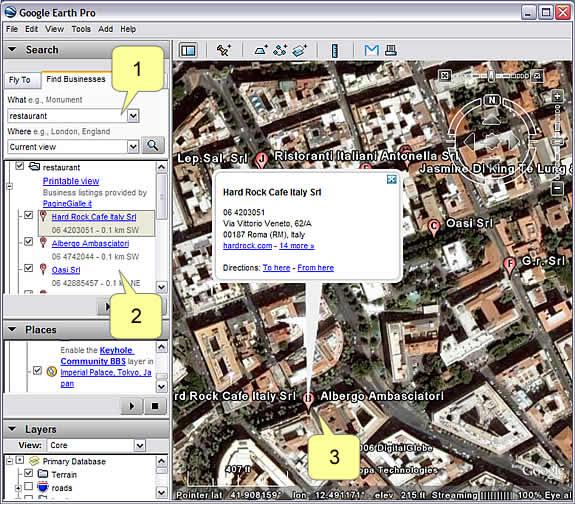Image resolution: width=575 pixels, height=505 pixels.
Task: Zoom out with the minus button on map
Action: pos(557,189)
